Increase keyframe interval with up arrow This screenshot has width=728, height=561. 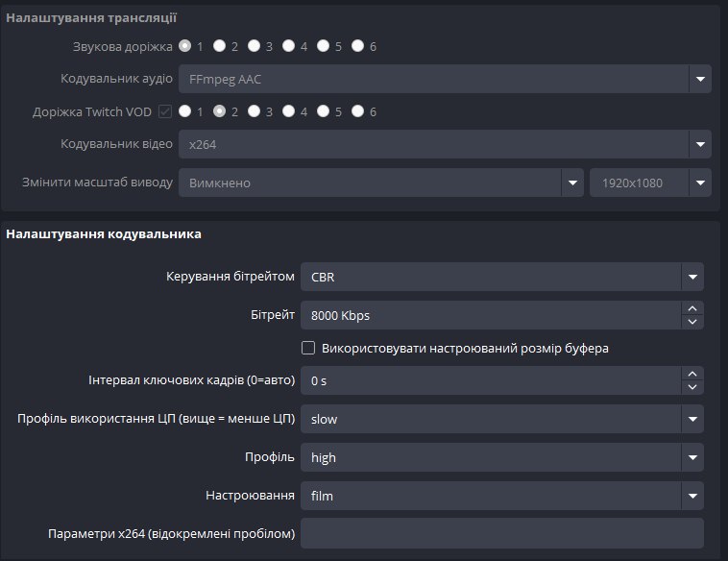(x=692, y=374)
